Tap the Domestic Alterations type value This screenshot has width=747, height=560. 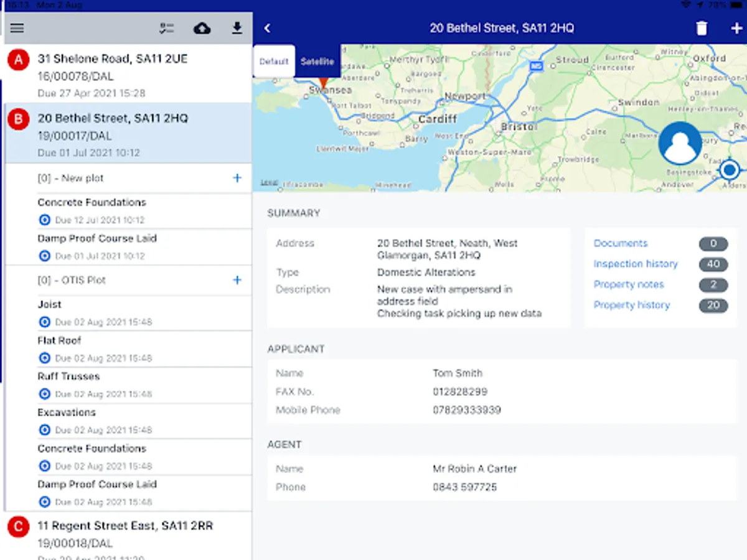[x=426, y=273]
